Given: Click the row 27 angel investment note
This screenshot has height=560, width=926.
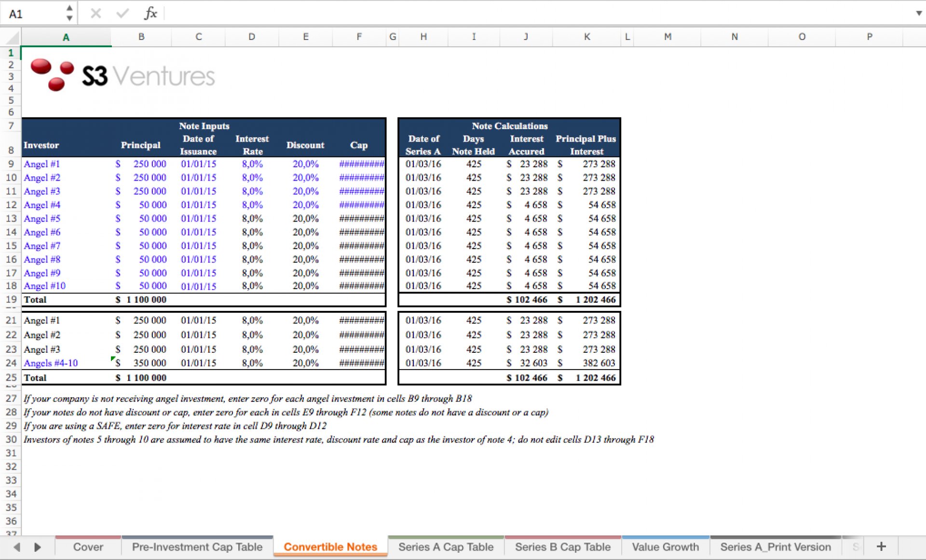Looking at the screenshot, I should pyautogui.click(x=247, y=399).
